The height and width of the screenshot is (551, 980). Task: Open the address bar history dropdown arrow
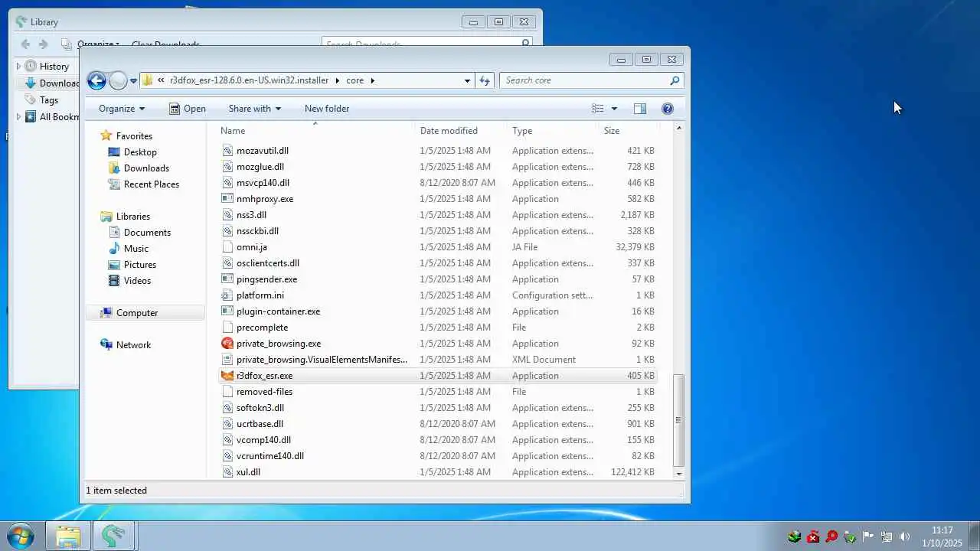[467, 80]
